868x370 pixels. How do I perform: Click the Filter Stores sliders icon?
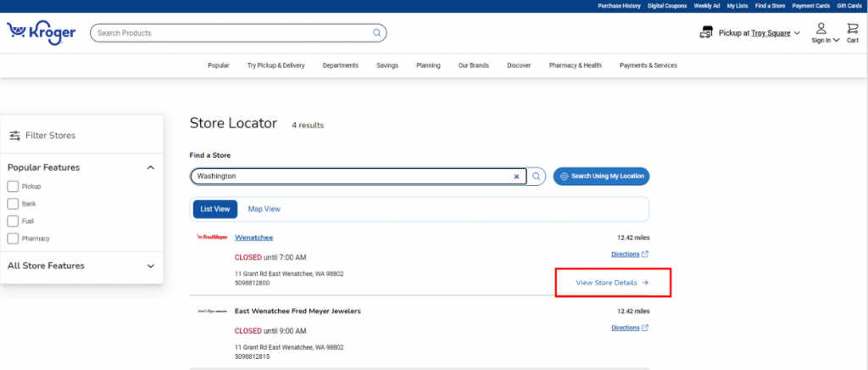14,135
